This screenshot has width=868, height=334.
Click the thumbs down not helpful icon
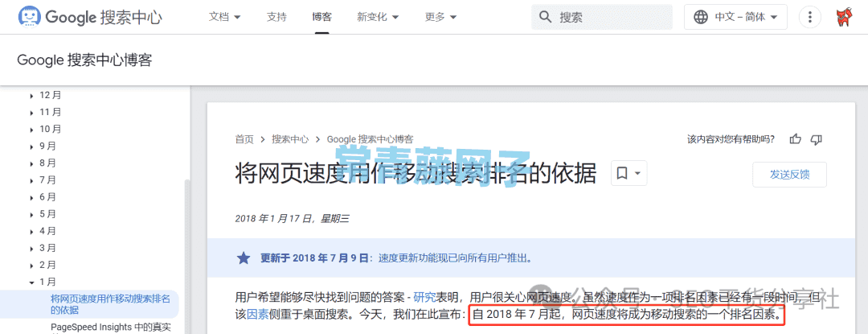pyautogui.click(x=816, y=139)
